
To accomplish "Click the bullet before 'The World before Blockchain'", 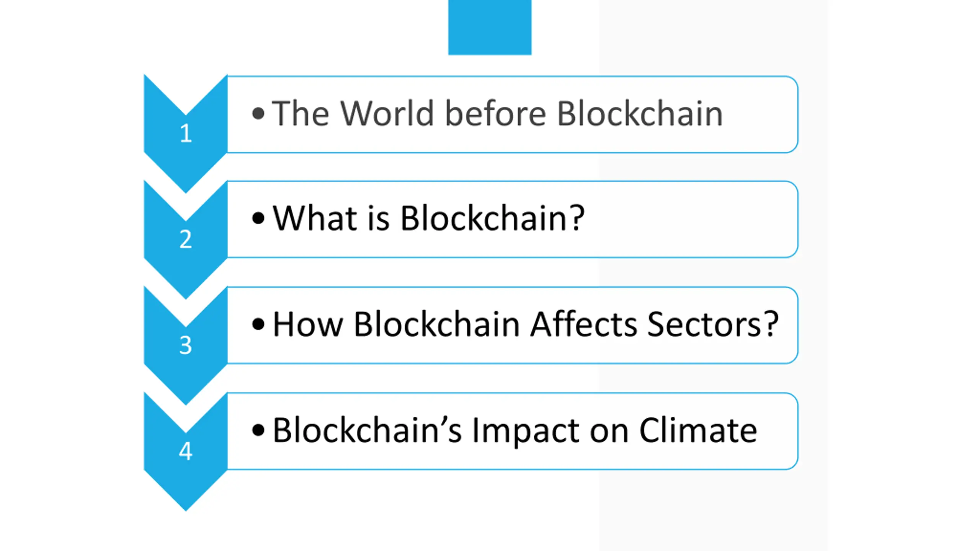I will point(258,113).
